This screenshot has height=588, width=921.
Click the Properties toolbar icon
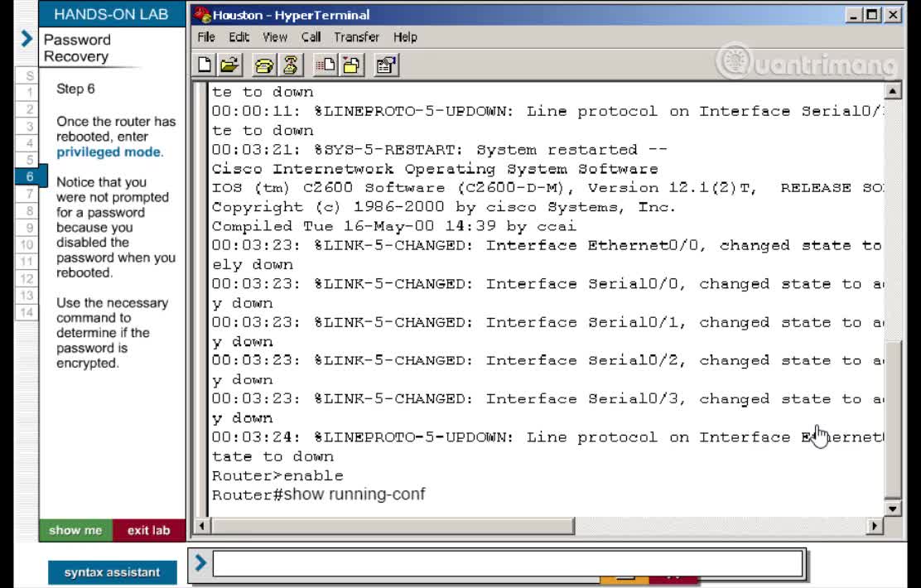coord(386,65)
